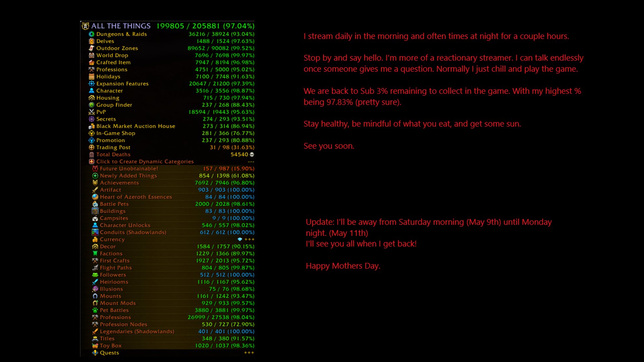Click the Black Market Auction House icon
Image resolution: width=644 pixels, height=362 pixels.
point(91,126)
